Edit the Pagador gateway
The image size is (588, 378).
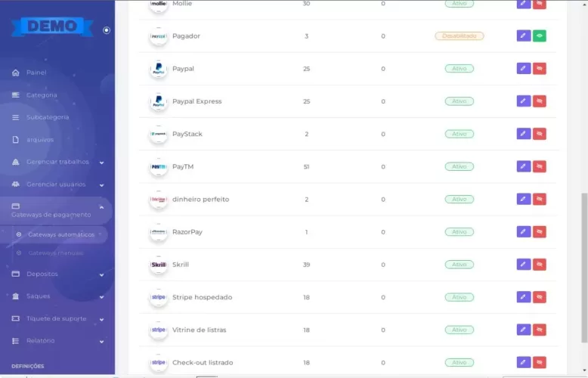(x=524, y=36)
